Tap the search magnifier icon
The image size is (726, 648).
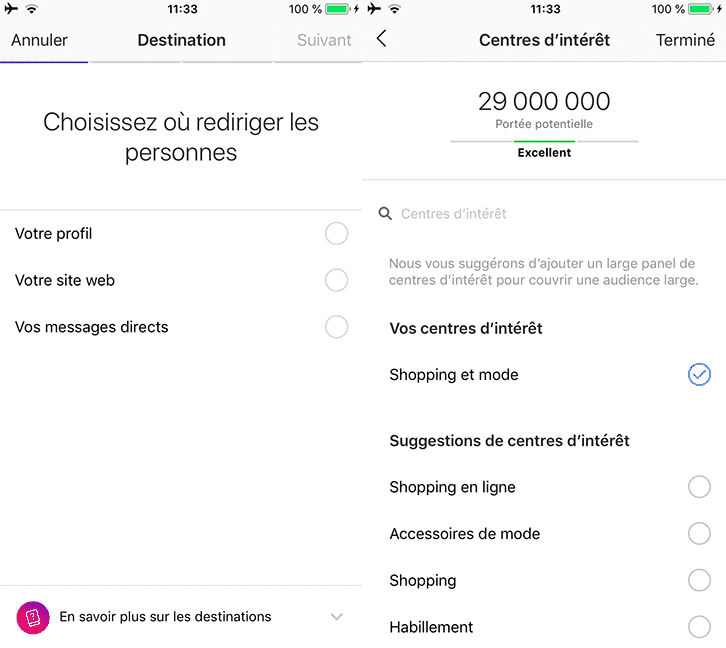(x=385, y=214)
